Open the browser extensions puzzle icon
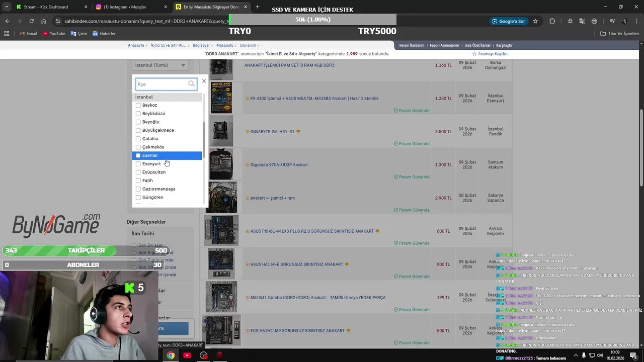Screen dimensions: 644x362 pos(552,21)
